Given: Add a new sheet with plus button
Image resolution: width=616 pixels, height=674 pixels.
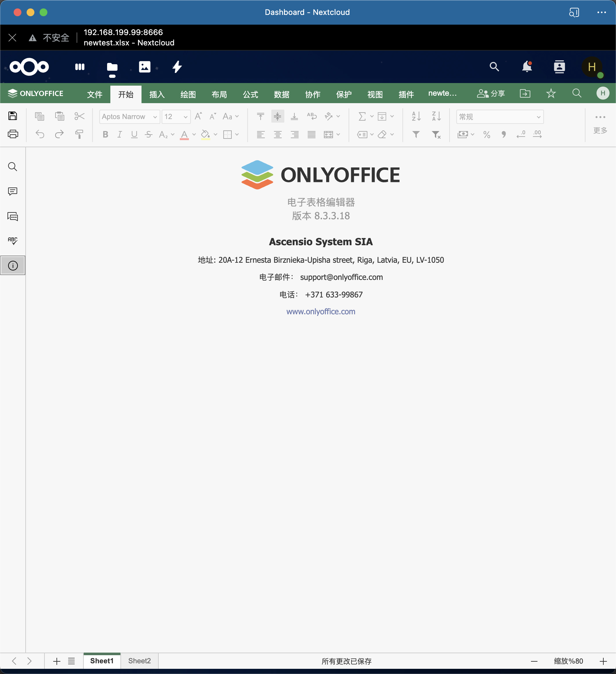Looking at the screenshot, I should (x=56, y=661).
